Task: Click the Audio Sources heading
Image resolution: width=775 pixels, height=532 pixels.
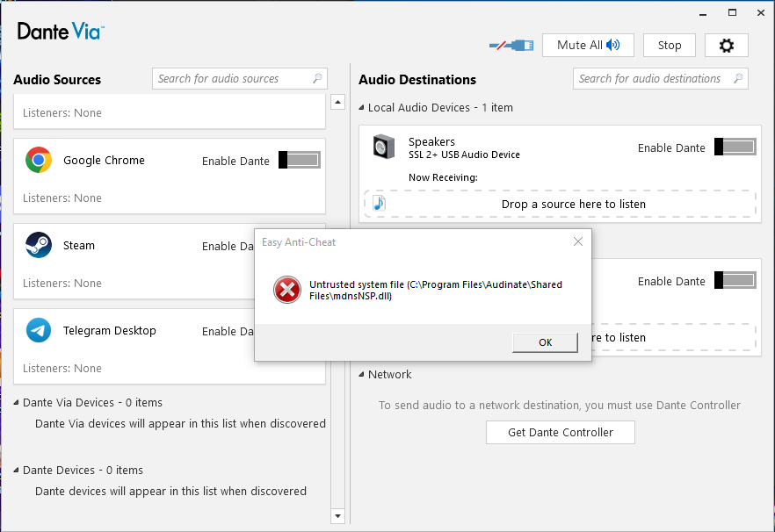Action: coord(57,80)
